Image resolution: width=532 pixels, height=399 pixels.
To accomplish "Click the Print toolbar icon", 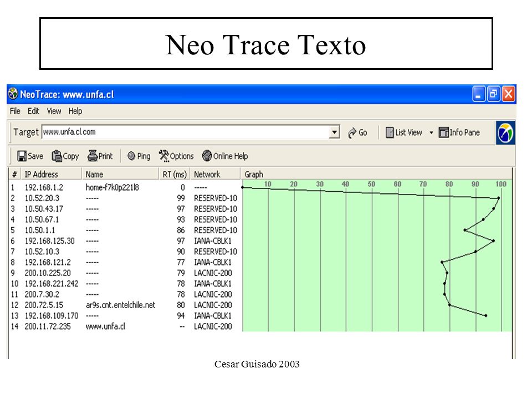I will tap(93, 156).
